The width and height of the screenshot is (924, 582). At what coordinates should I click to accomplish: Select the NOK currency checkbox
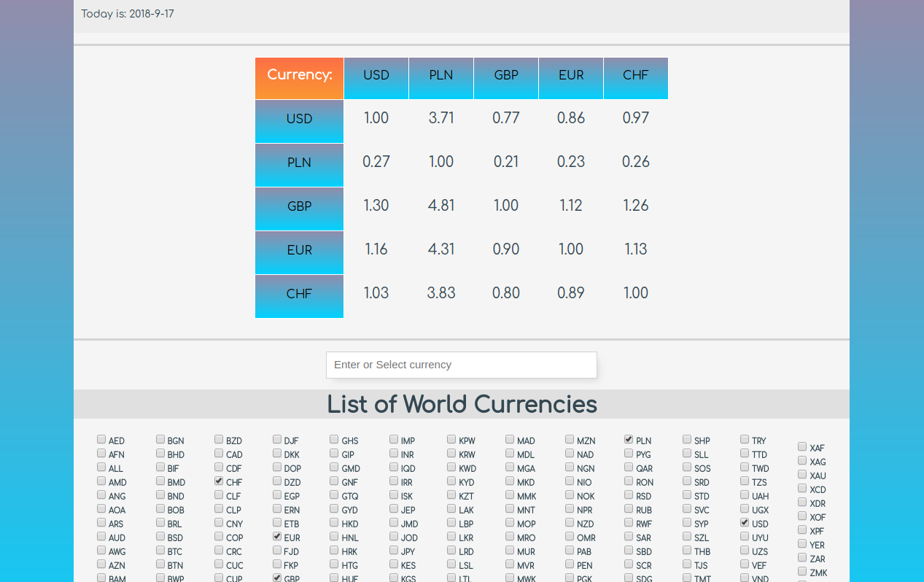coord(570,494)
